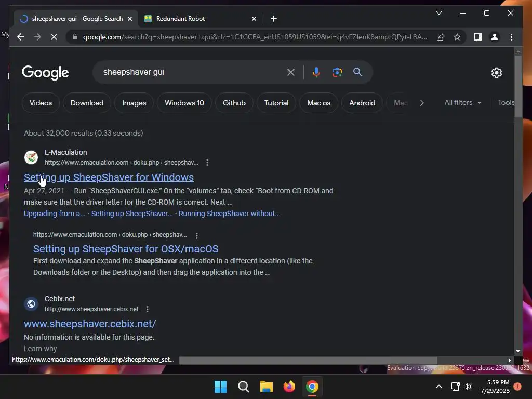The height and width of the screenshot is (399, 532).
Task: Filter results by Images
Action: pyautogui.click(x=134, y=103)
